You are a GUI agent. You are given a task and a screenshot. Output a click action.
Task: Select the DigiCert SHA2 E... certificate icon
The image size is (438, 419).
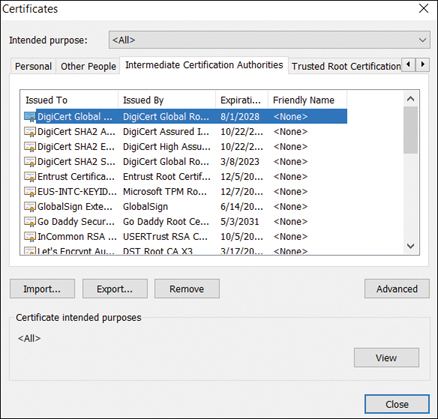[x=30, y=147]
